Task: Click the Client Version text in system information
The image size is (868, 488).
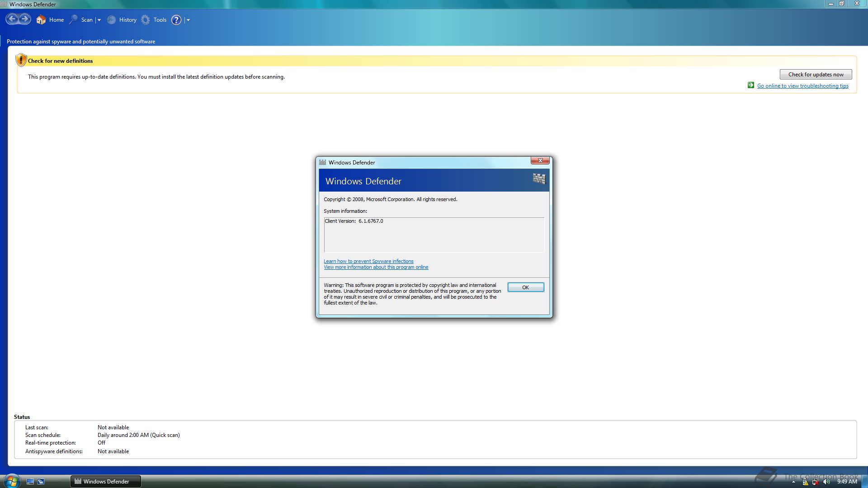Action: (354, 221)
